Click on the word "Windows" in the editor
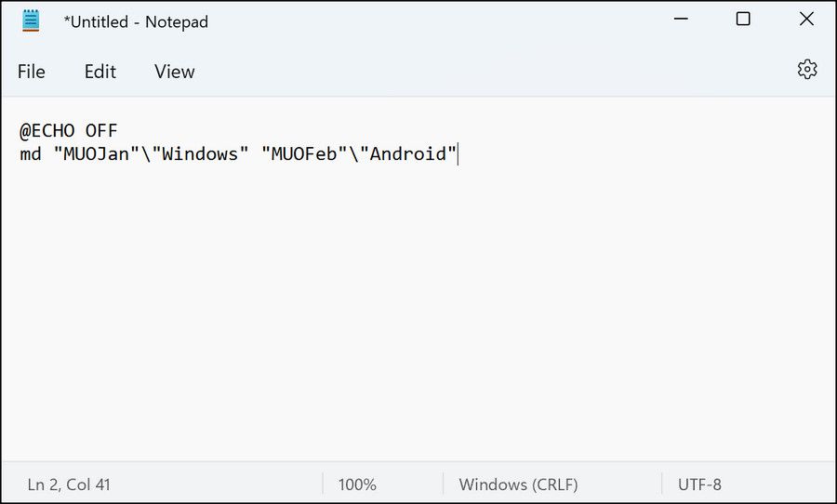Image resolution: width=837 pixels, height=504 pixels. [200, 154]
